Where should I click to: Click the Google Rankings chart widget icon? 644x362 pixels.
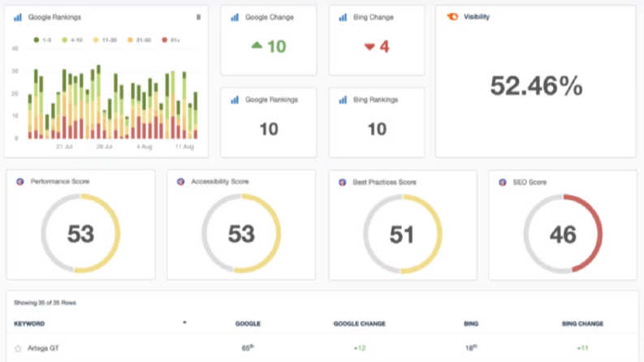18,17
